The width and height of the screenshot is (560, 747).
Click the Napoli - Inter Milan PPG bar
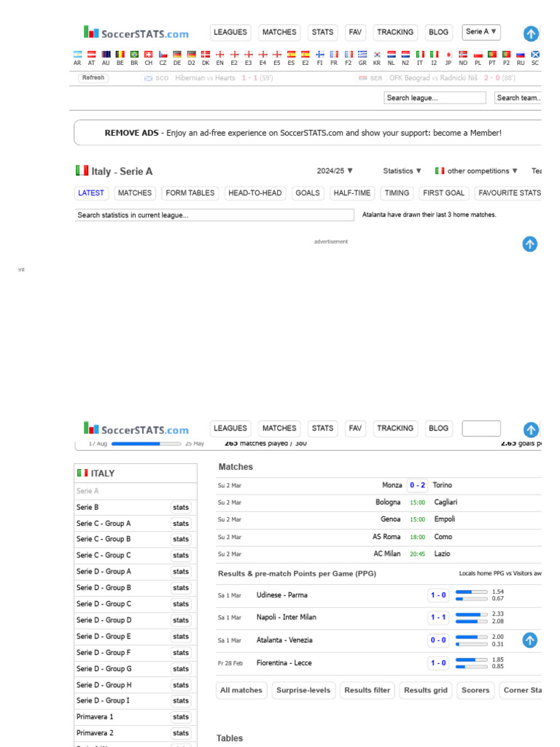(x=472, y=617)
